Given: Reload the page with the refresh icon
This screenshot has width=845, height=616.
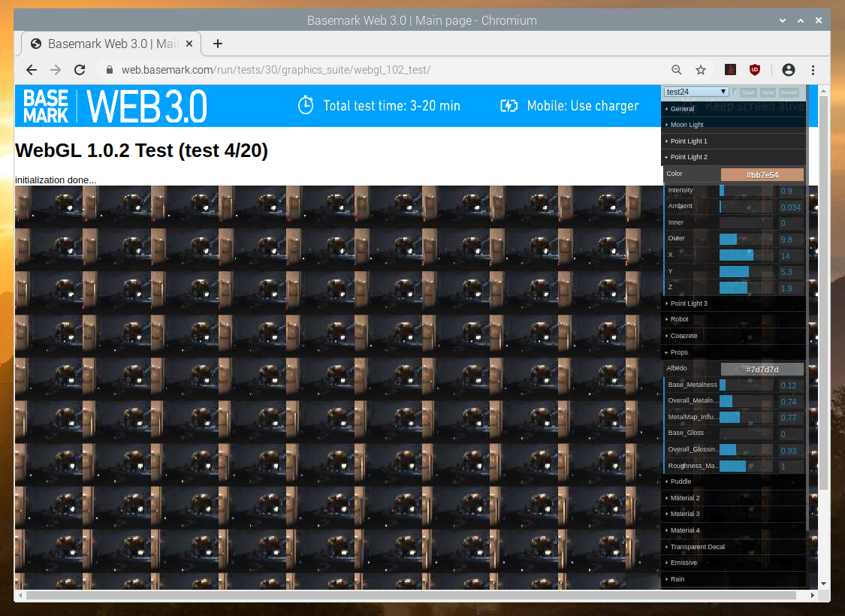Looking at the screenshot, I should [79, 70].
